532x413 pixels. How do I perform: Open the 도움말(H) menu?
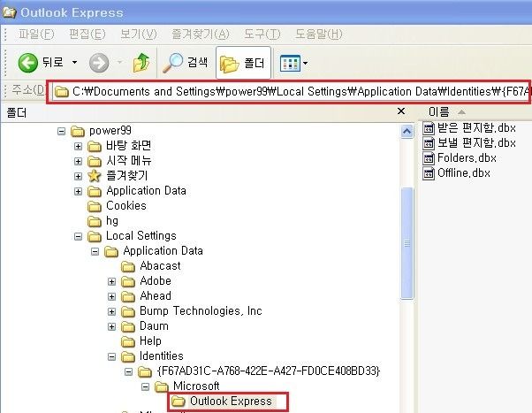(319, 34)
